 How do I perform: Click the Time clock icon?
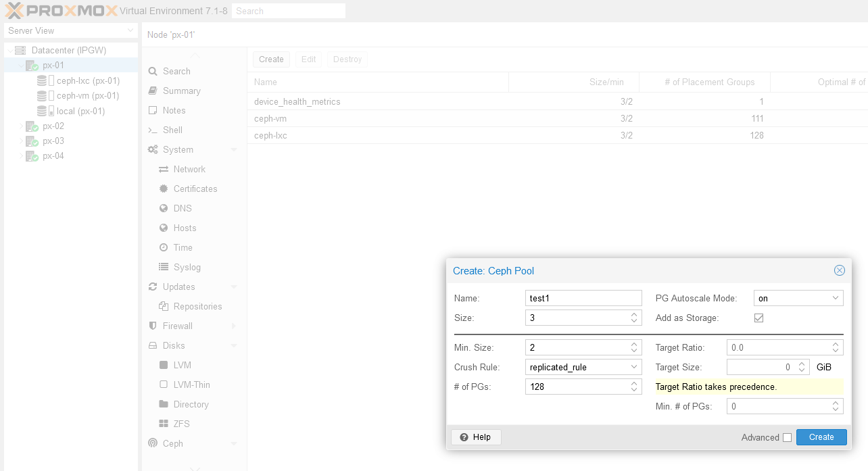[x=164, y=247]
